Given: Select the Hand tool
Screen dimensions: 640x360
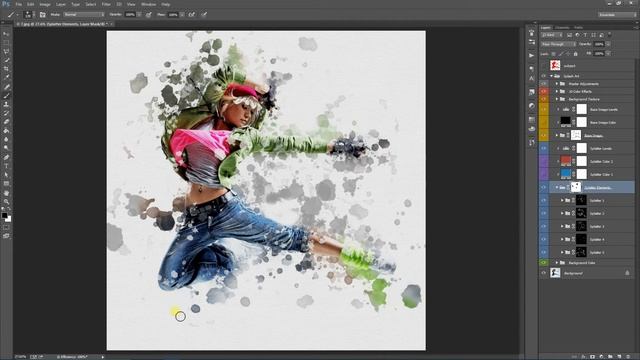Looking at the screenshot, I should (6, 193).
